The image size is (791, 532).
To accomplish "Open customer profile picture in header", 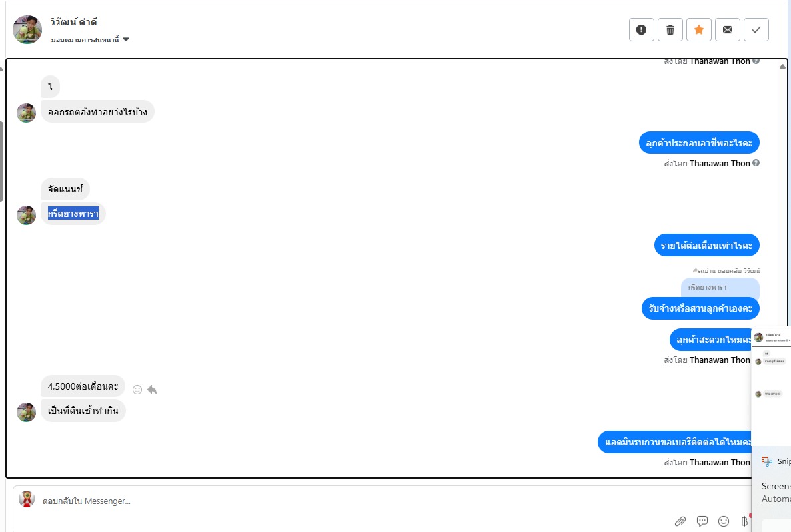I will tap(27, 30).
